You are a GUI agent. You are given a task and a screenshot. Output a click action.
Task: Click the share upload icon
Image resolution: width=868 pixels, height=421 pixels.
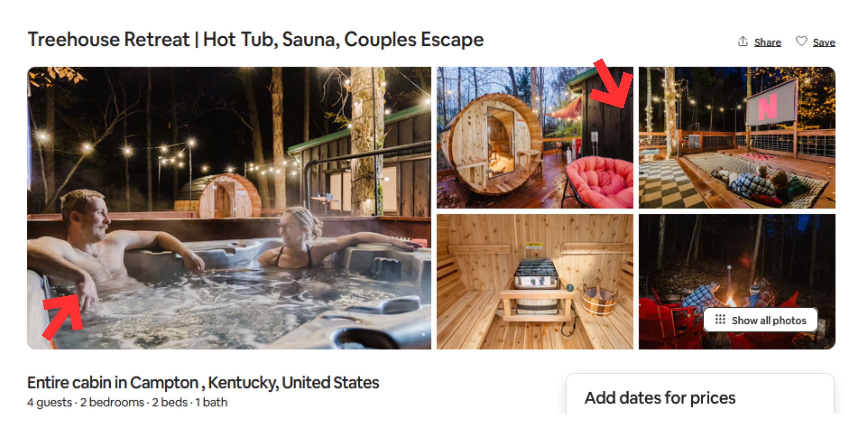[x=743, y=41]
